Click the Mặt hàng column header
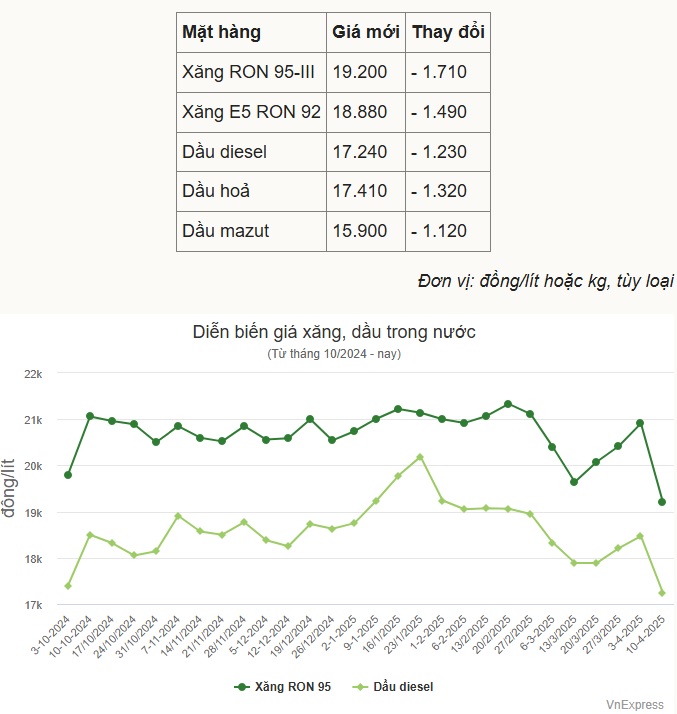The width and height of the screenshot is (677, 714). [221, 32]
